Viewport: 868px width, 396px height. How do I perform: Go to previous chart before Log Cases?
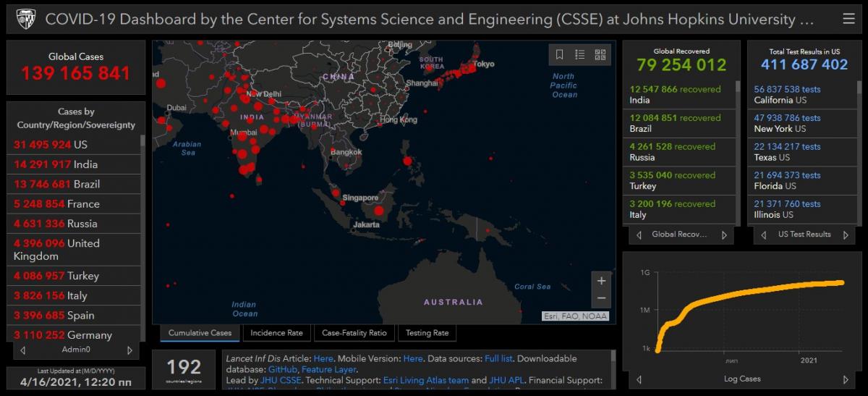pos(639,379)
